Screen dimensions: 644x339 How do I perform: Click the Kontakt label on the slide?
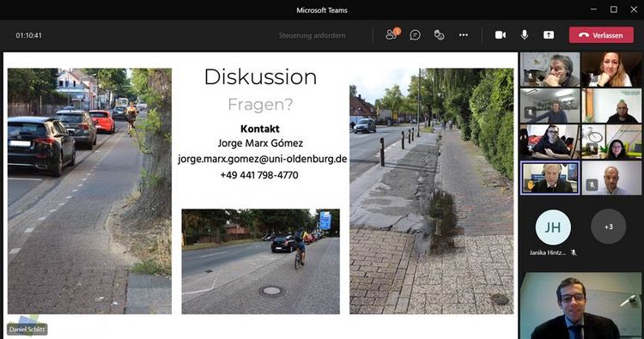(x=260, y=129)
